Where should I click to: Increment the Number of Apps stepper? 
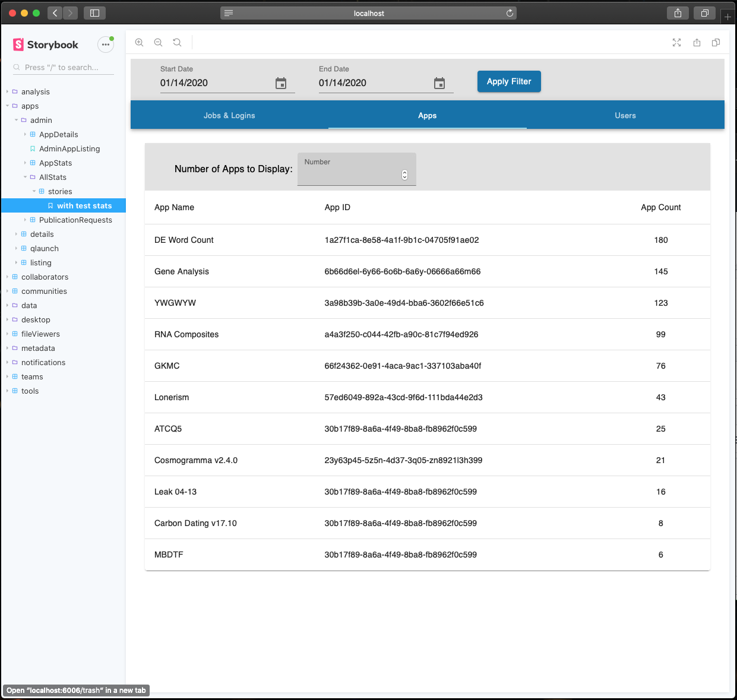pyautogui.click(x=404, y=172)
